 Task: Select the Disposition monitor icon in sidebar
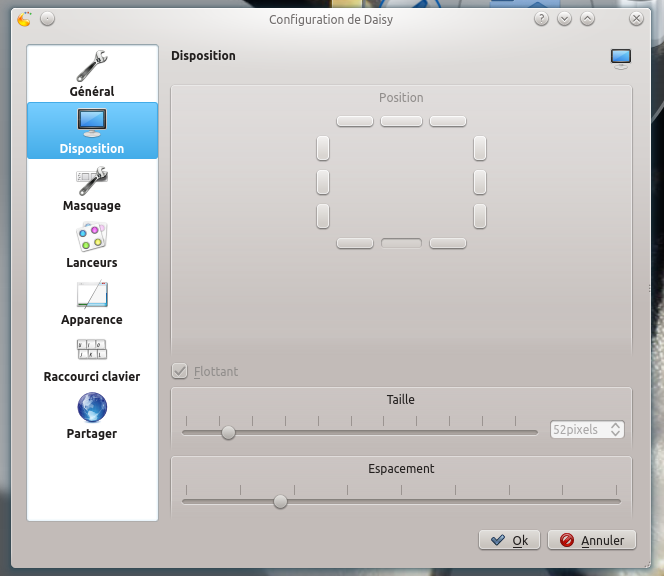[92, 123]
